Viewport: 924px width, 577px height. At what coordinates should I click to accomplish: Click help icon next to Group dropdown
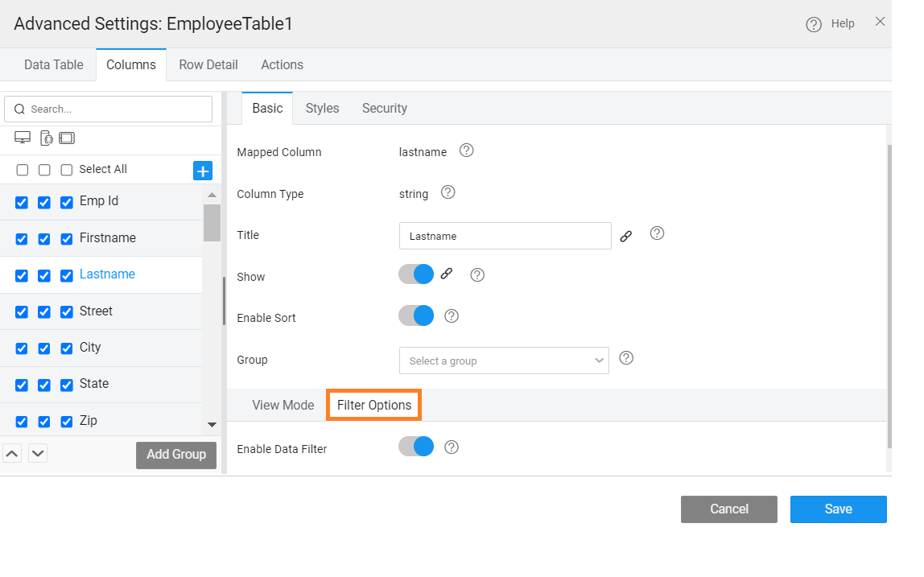point(626,358)
